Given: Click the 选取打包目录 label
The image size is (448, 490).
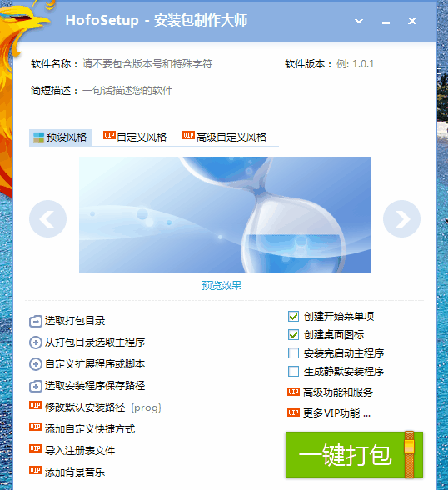Looking at the screenshot, I should [x=75, y=321].
